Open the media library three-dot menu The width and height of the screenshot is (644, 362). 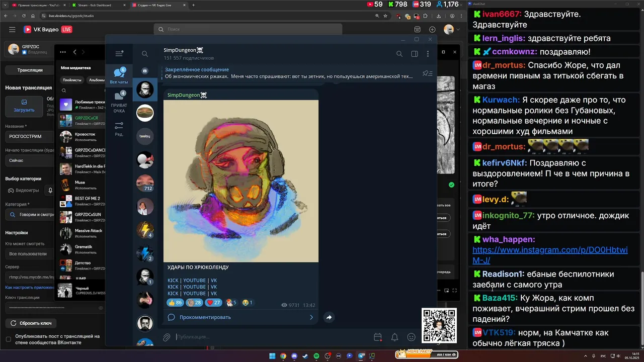[63, 52]
